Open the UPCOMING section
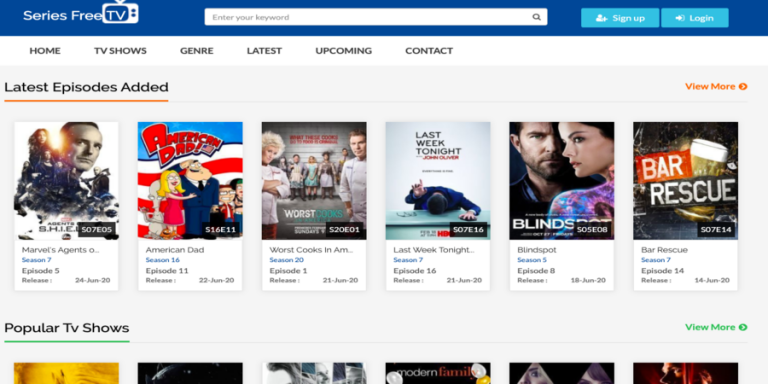Image resolution: width=768 pixels, height=384 pixels. click(343, 50)
